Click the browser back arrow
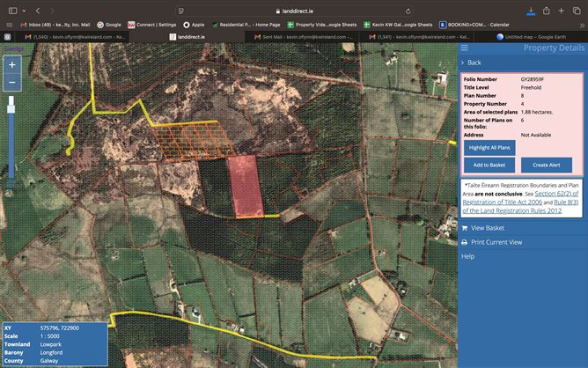The width and height of the screenshot is (588, 368). 37,10
